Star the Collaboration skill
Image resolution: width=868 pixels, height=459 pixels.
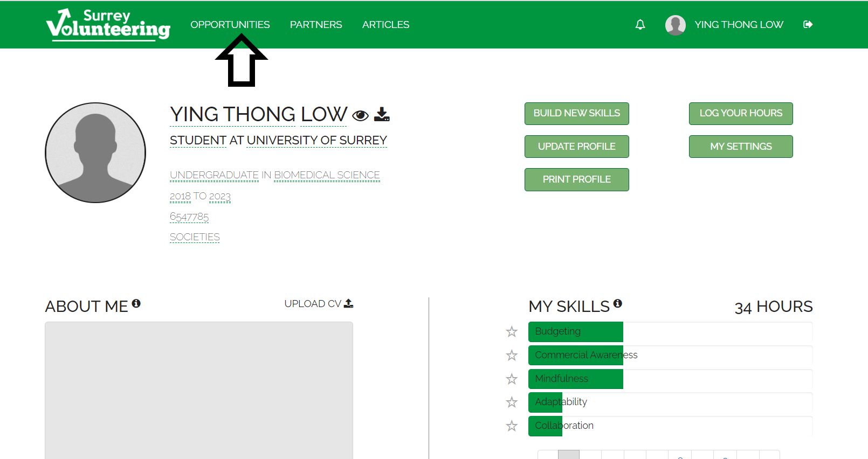coord(512,426)
